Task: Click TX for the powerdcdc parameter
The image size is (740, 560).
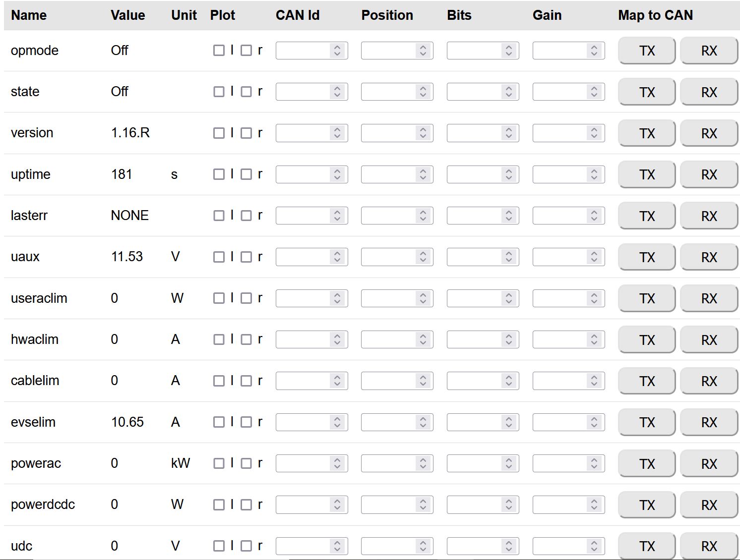Action: [647, 505]
